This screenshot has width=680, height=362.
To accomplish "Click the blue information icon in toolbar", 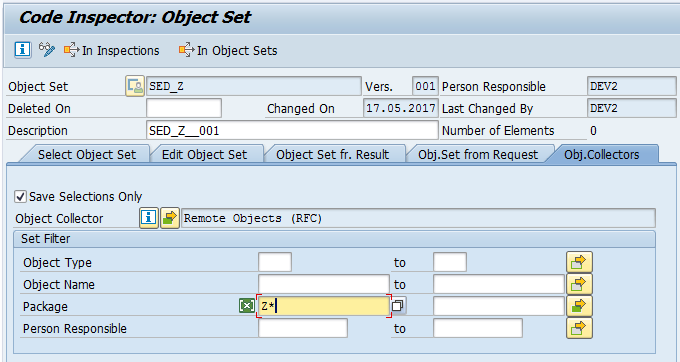I will coord(23,50).
